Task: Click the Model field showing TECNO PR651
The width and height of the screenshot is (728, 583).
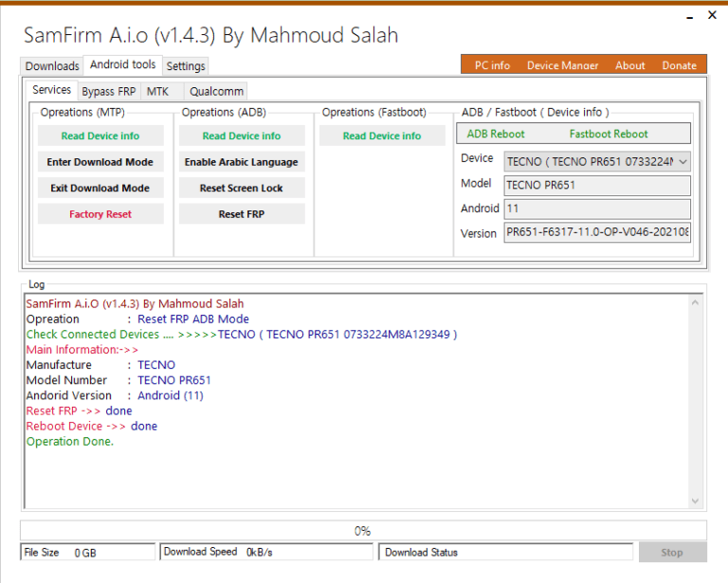Action: pyautogui.click(x=597, y=185)
